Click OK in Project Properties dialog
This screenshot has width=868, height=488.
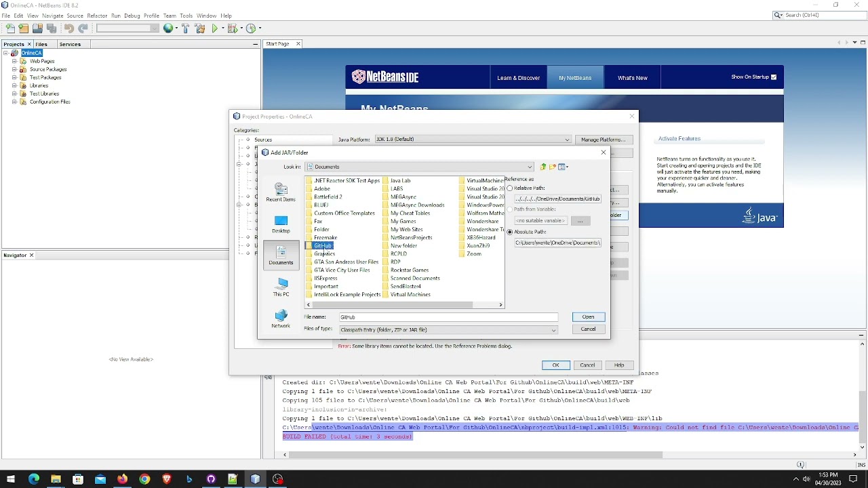pos(555,365)
